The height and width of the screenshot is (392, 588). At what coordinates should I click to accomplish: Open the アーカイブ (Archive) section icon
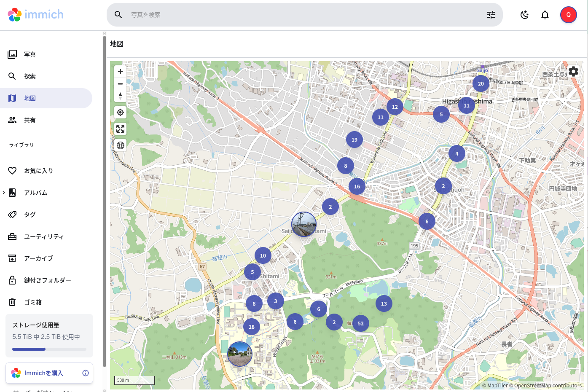[x=12, y=258]
